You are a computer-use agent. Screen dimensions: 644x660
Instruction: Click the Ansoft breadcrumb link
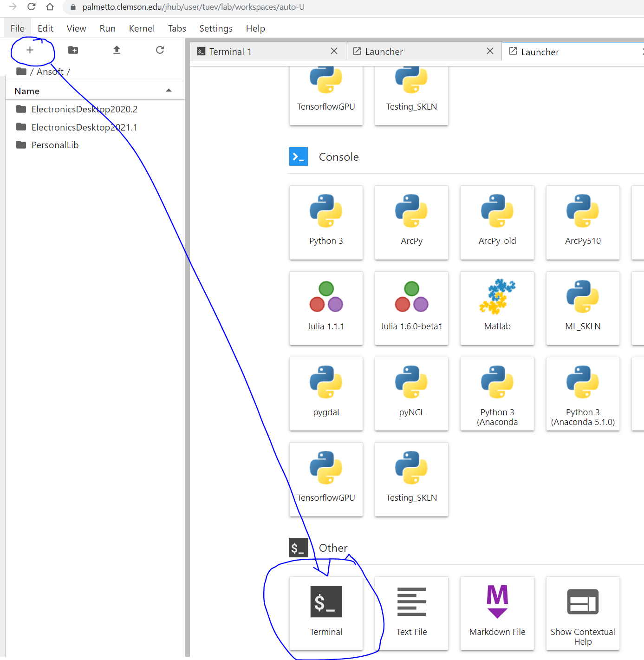[50, 72]
